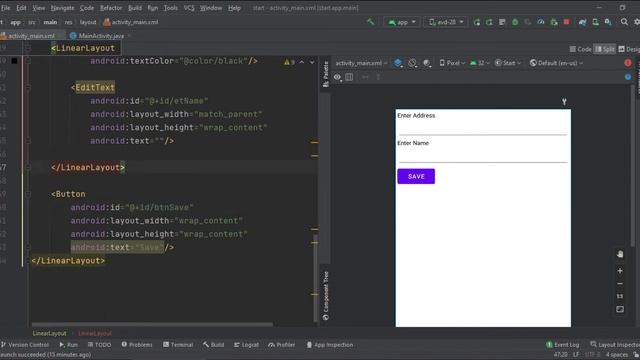Click the green Debug app bug icon
Viewport: 640px width, 360px height.
(515, 22)
